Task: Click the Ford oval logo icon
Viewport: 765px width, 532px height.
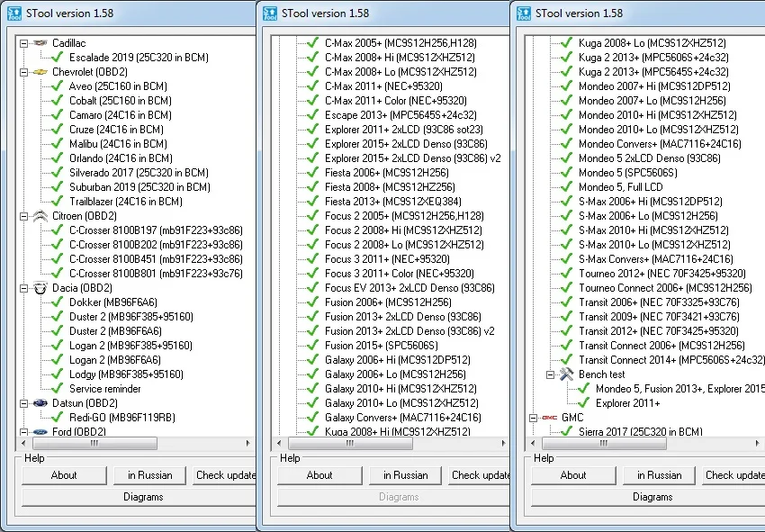Action: pos(40,432)
